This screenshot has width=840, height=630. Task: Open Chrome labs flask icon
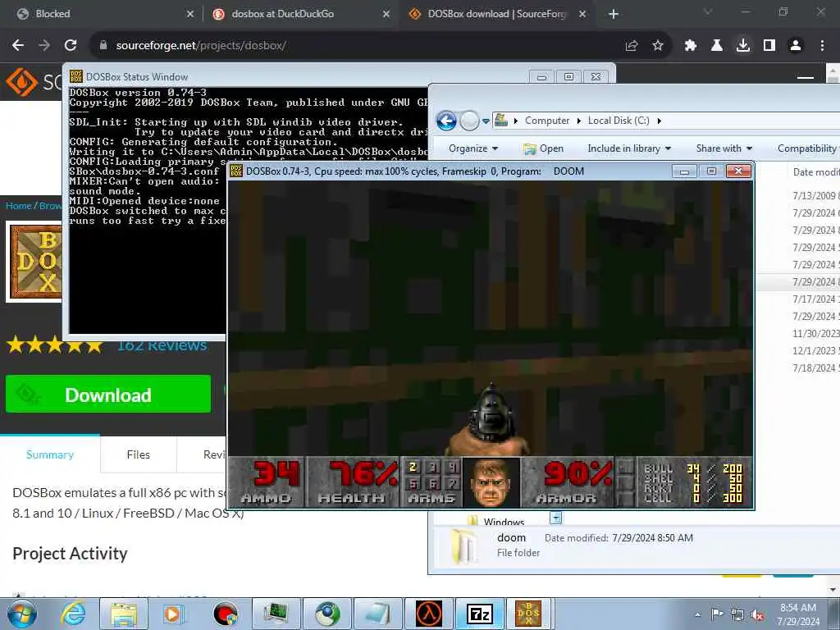point(717,46)
